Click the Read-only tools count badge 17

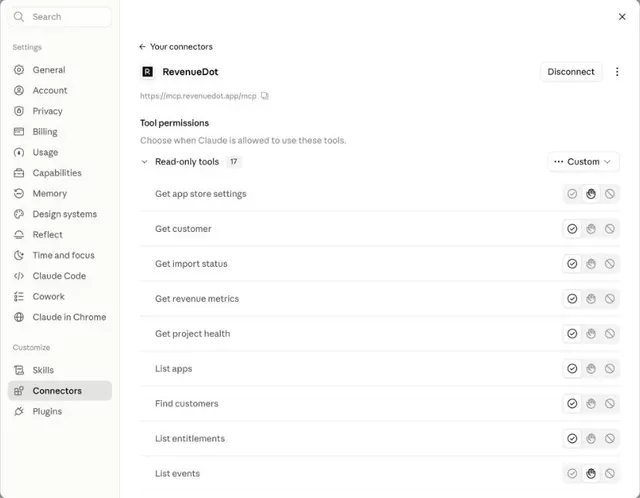click(x=233, y=162)
